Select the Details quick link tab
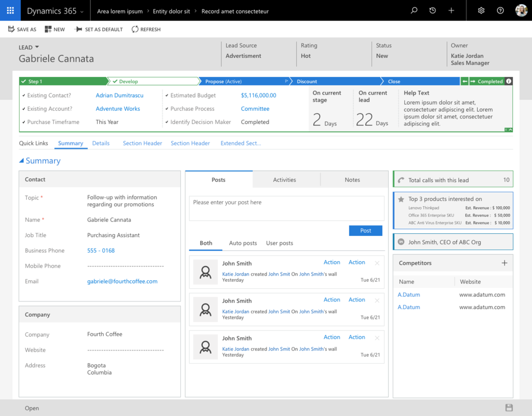The height and width of the screenshot is (416, 532). point(101,143)
